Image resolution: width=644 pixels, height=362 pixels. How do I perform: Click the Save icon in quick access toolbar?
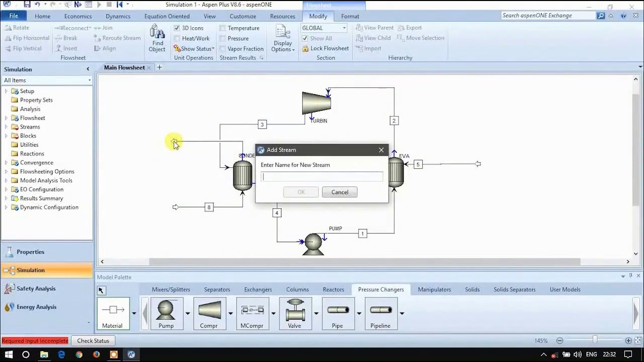(27, 5)
